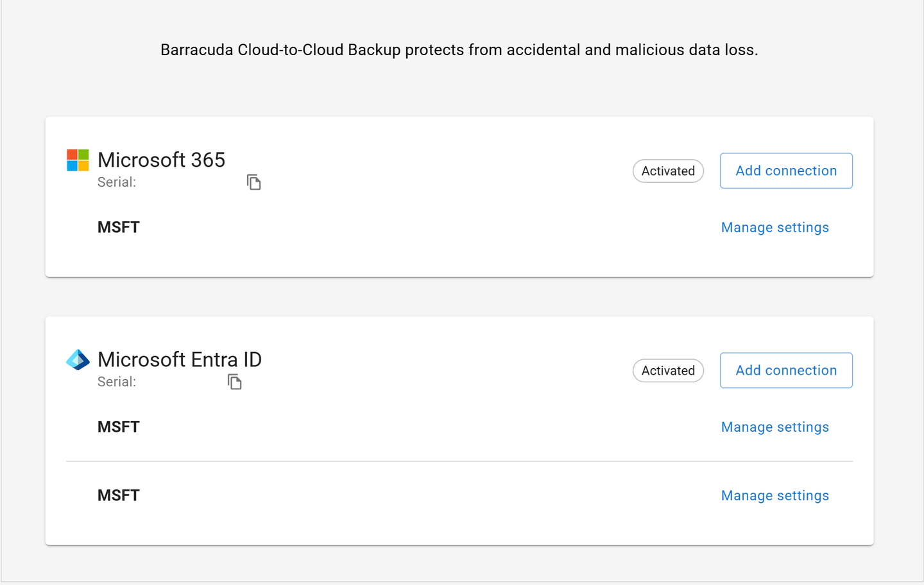This screenshot has width=924, height=585.
Task: Add a connection to Microsoft 365
Action: click(x=785, y=171)
